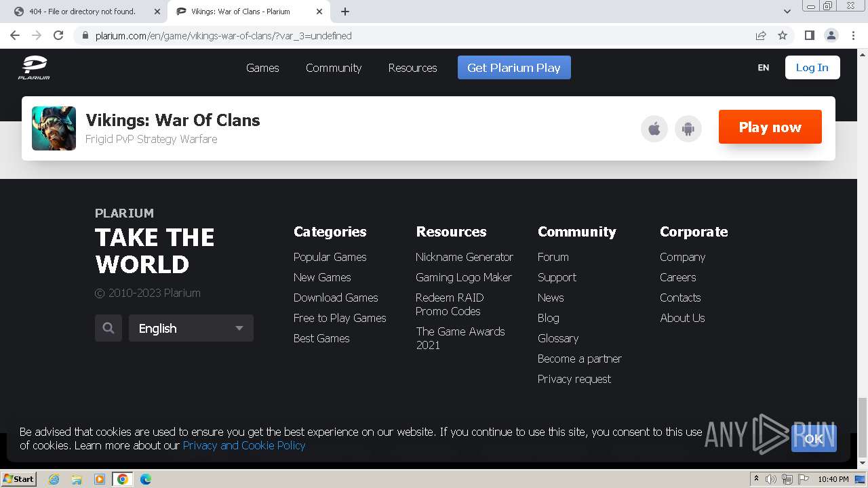Open Chrome profile avatar icon
The width and height of the screenshot is (868, 488).
coord(831,35)
